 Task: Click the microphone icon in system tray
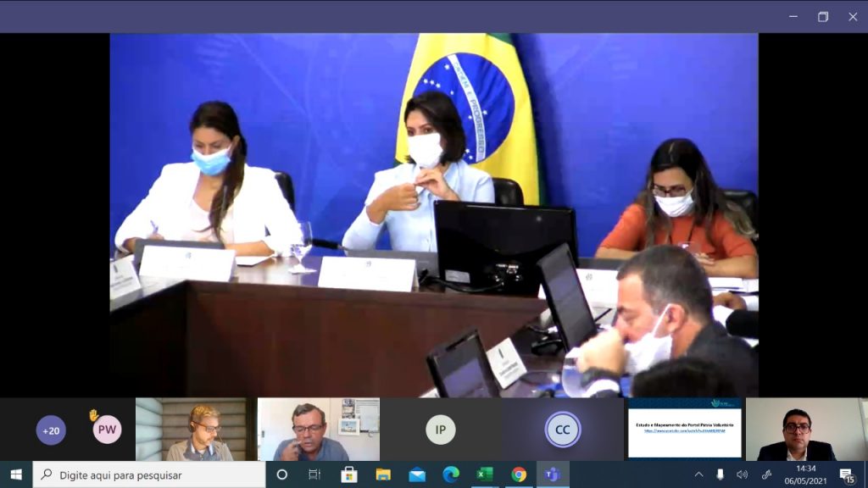(x=721, y=474)
